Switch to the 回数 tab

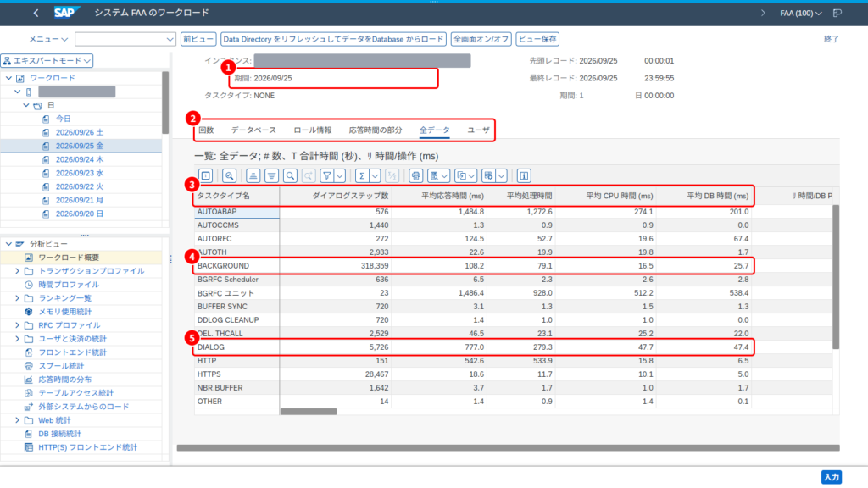coord(206,130)
